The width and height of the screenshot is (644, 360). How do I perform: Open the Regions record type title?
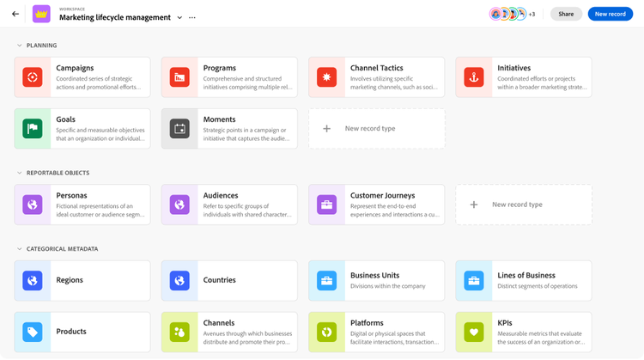click(70, 280)
